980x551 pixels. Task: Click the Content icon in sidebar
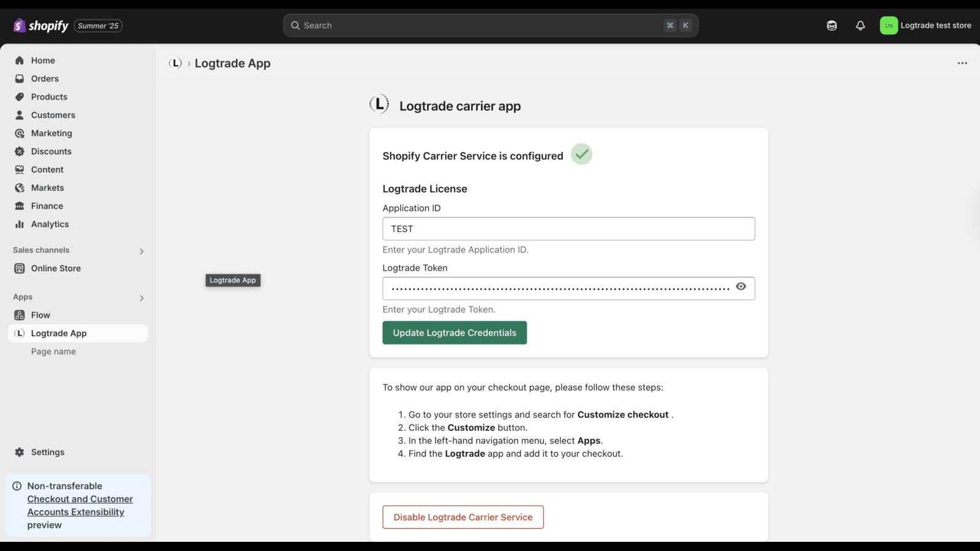click(x=20, y=170)
